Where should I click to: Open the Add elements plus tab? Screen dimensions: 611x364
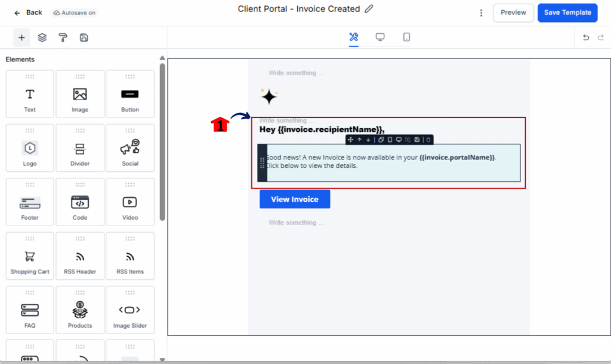[21, 38]
